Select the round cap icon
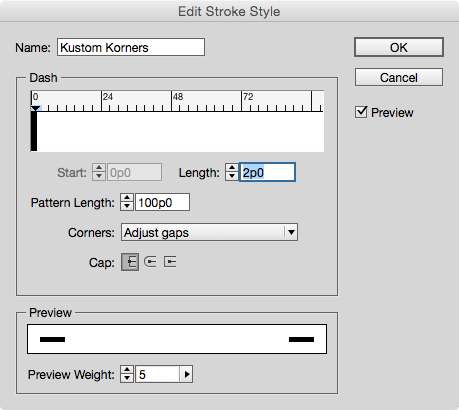Screen dimensions: 459x410 click(150, 262)
